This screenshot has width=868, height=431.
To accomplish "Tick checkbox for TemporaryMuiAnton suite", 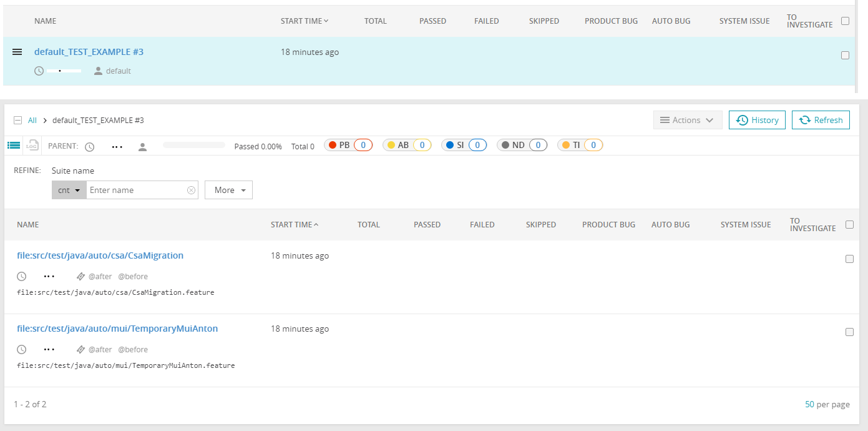I will point(849,332).
